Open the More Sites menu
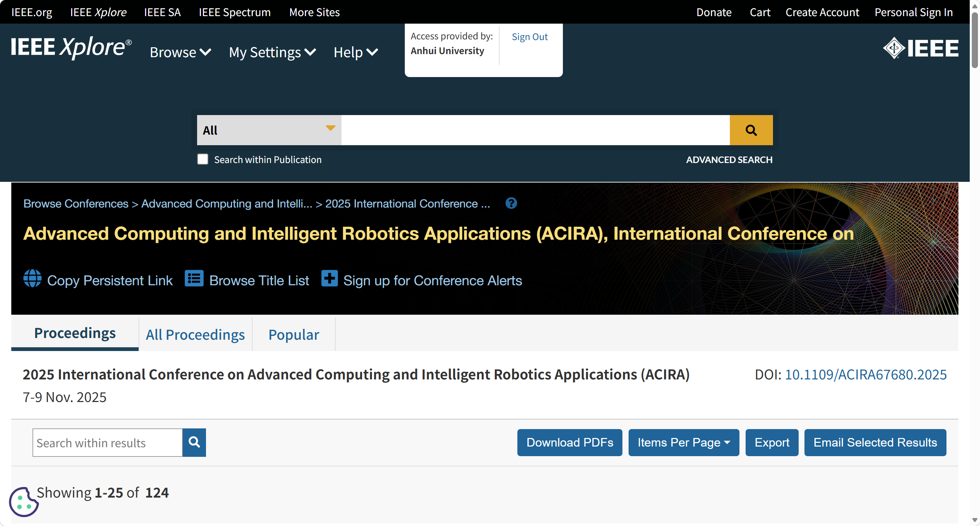The height and width of the screenshot is (526, 980). (314, 12)
